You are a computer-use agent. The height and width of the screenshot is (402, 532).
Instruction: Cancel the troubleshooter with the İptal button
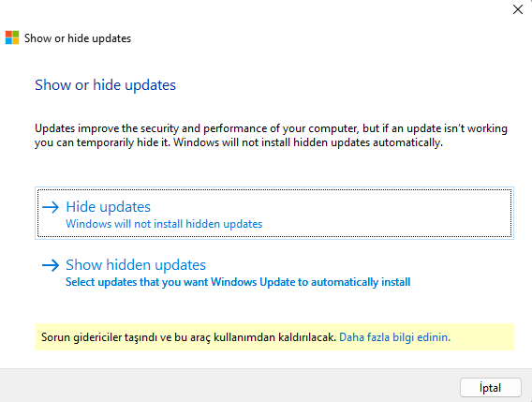pos(490,387)
